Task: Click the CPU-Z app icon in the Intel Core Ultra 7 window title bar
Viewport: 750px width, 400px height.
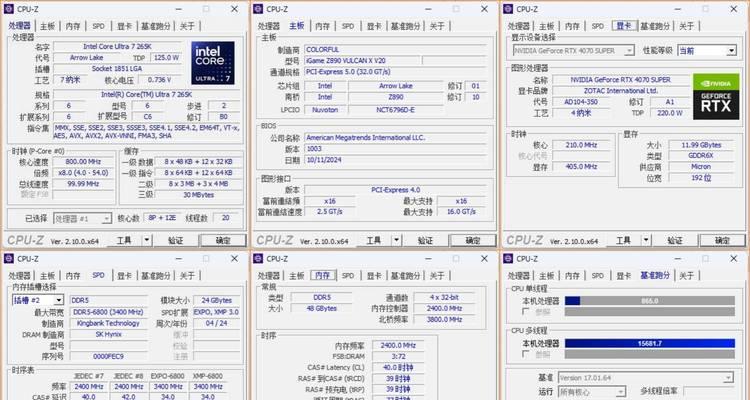Action: tap(9, 9)
